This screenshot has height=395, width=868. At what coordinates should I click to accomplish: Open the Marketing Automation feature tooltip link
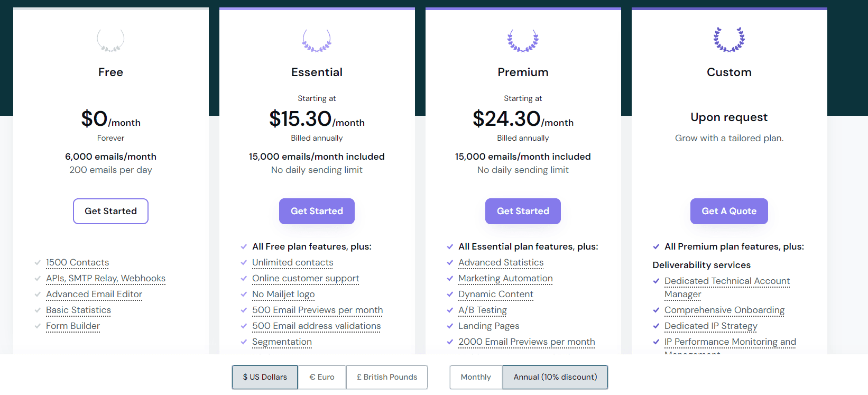point(505,279)
